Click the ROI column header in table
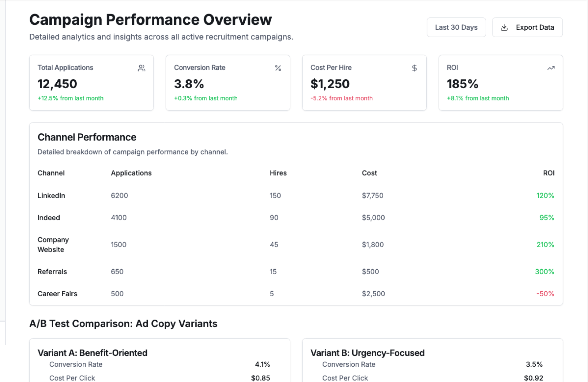Viewport: 588px width, 382px height. [548, 173]
